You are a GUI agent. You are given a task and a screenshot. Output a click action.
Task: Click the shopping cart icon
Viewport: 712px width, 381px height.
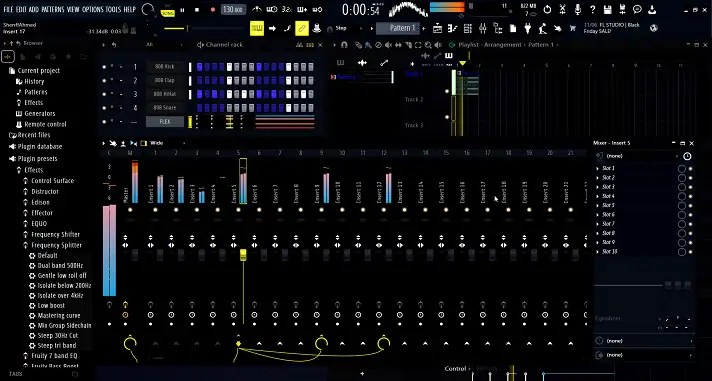573,29
